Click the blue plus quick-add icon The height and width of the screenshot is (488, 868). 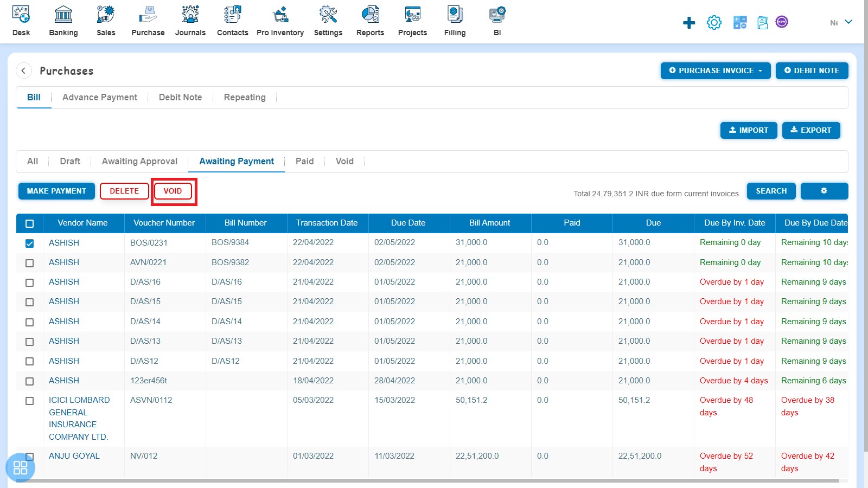pyautogui.click(x=689, y=23)
